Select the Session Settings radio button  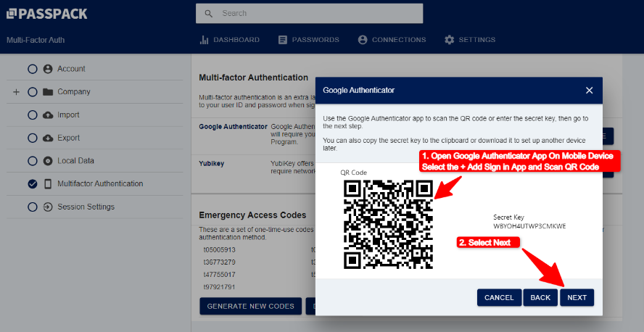pos(33,207)
